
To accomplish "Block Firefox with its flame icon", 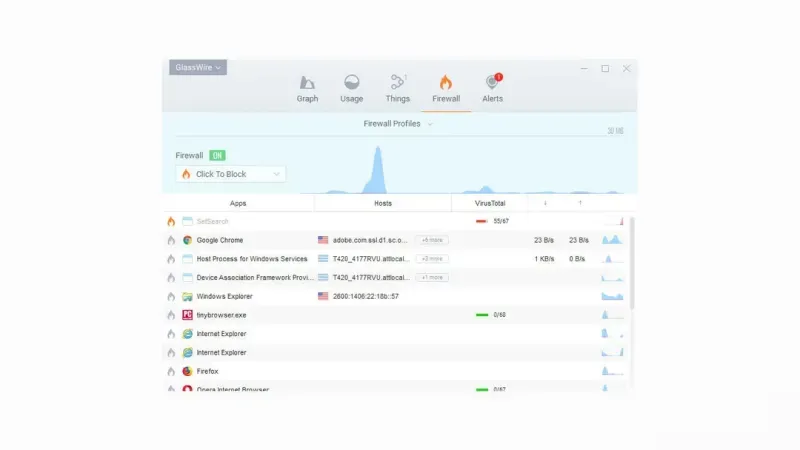I will 171,371.
